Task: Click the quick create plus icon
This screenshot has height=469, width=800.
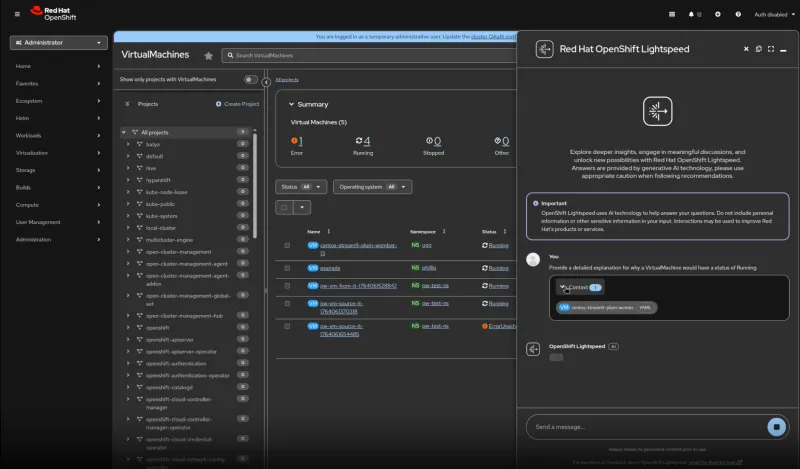Action: [x=718, y=14]
